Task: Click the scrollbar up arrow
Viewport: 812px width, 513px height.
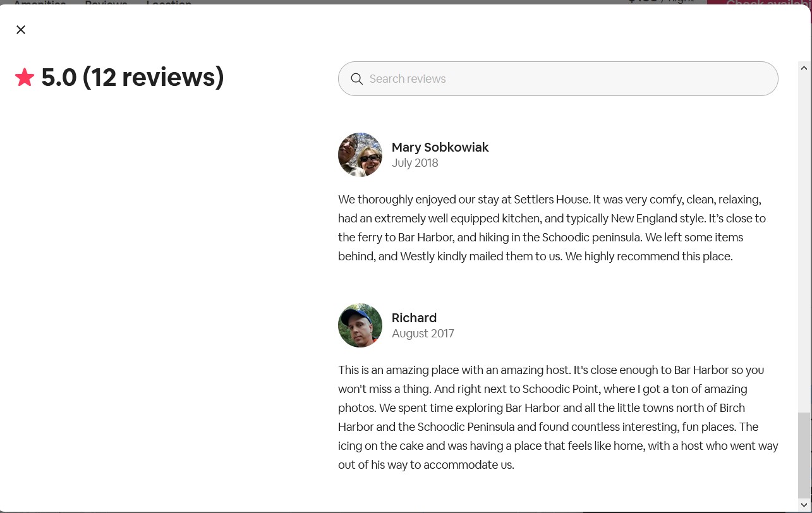Action: pyautogui.click(x=804, y=68)
